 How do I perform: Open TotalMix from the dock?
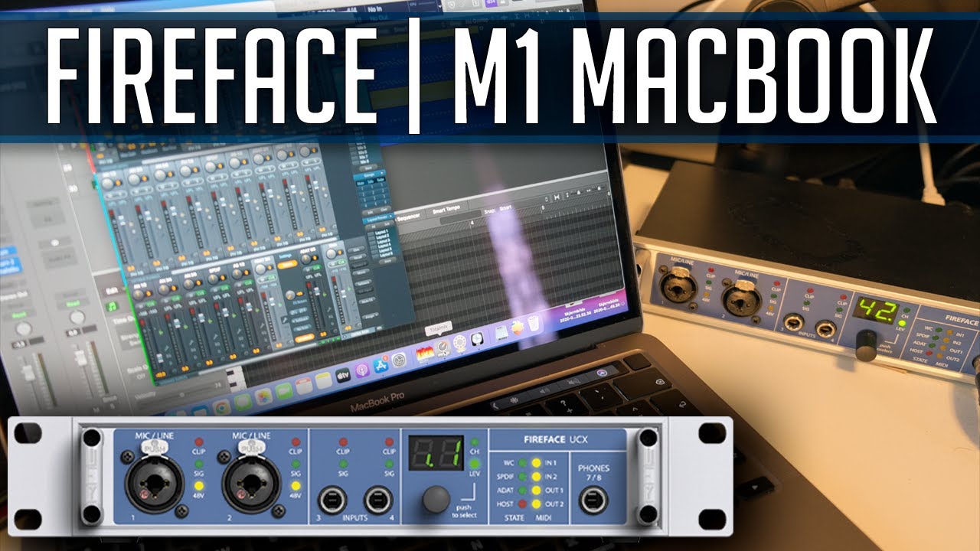click(x=443, y=349)
